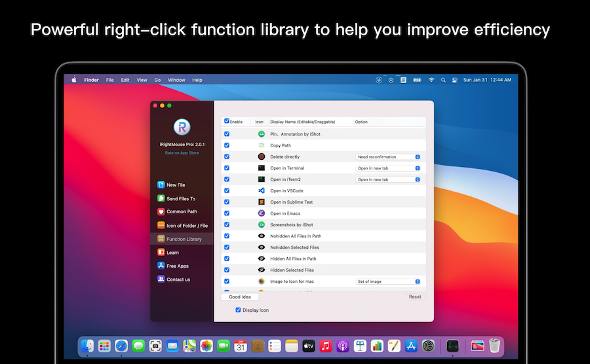Open App Store from the Dock
This screenshot has height=364, width=590.
411,346
